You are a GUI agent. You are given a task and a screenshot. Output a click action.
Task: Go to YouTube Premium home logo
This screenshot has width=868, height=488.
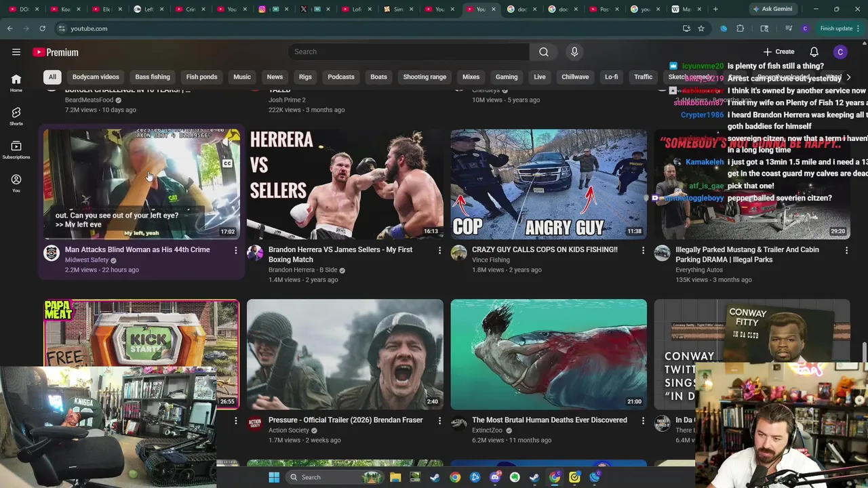56,52
